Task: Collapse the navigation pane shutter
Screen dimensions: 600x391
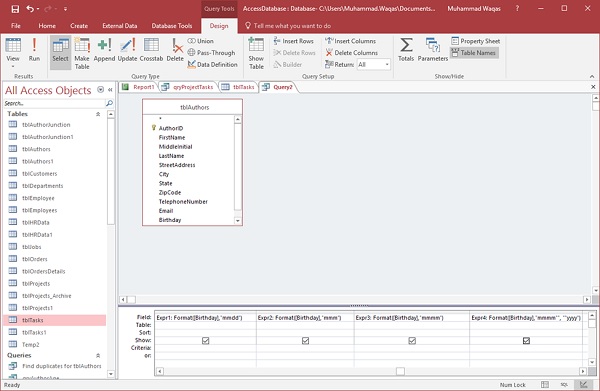Action: click(110, 90)
